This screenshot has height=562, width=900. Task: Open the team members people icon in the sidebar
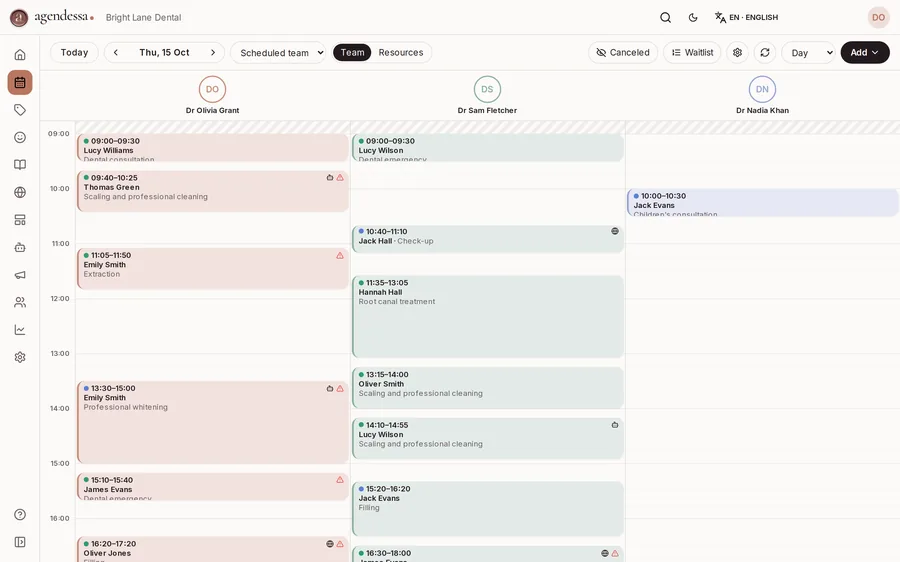coord(20,303)
